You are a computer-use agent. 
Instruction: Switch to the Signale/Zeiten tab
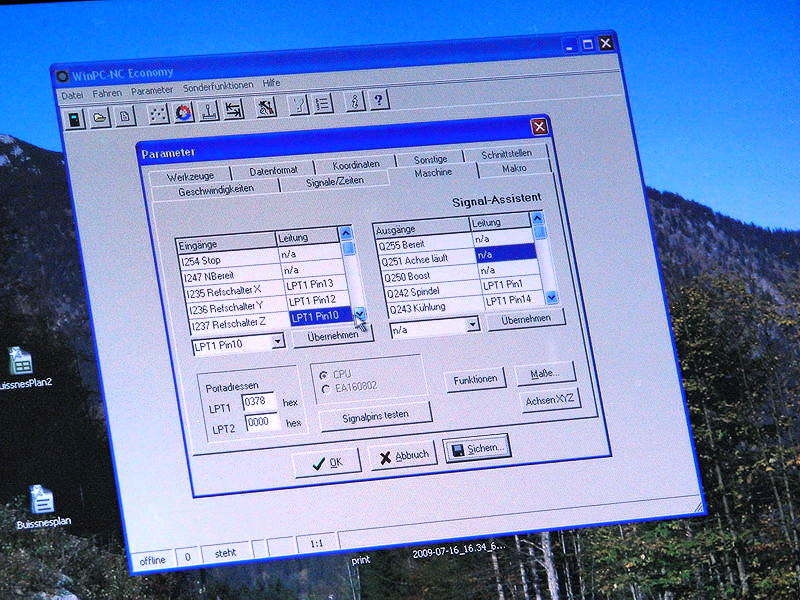pos(335,181)
